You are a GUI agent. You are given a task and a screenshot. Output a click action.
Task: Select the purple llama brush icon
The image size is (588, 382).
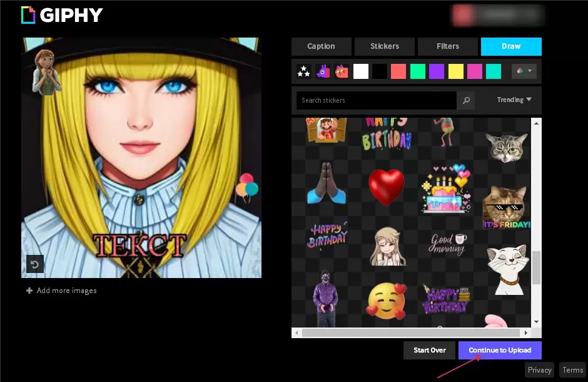(x=323, y=71)
